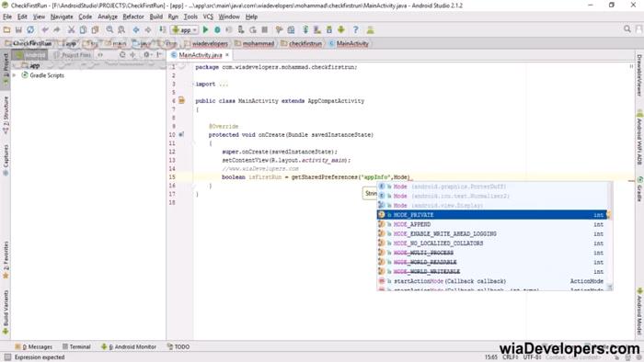Open the app run configuration dropdown
The height and width of the screenshot is (362, 644).
pyautogui.click(x=185, y=30)
